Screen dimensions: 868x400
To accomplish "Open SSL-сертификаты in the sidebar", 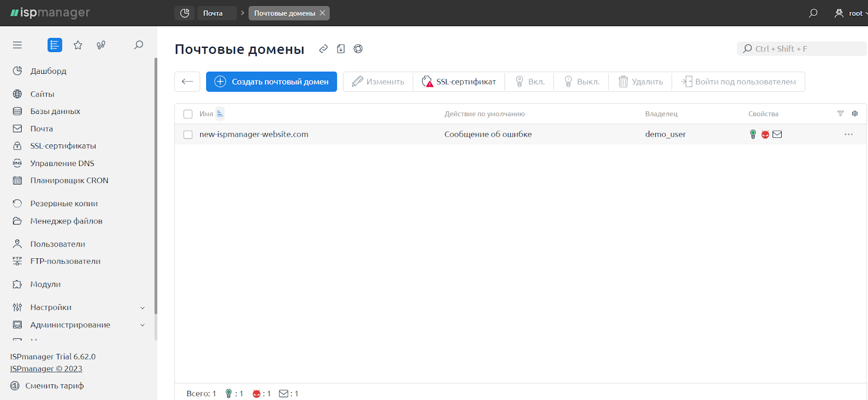I will point(63,146).
